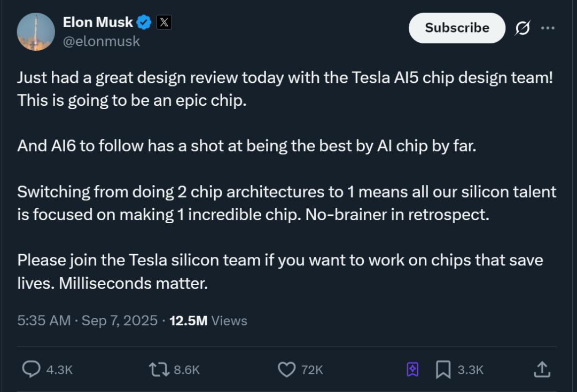Click the Elon Musk display name
577x392 pixels.
point(98,22)
